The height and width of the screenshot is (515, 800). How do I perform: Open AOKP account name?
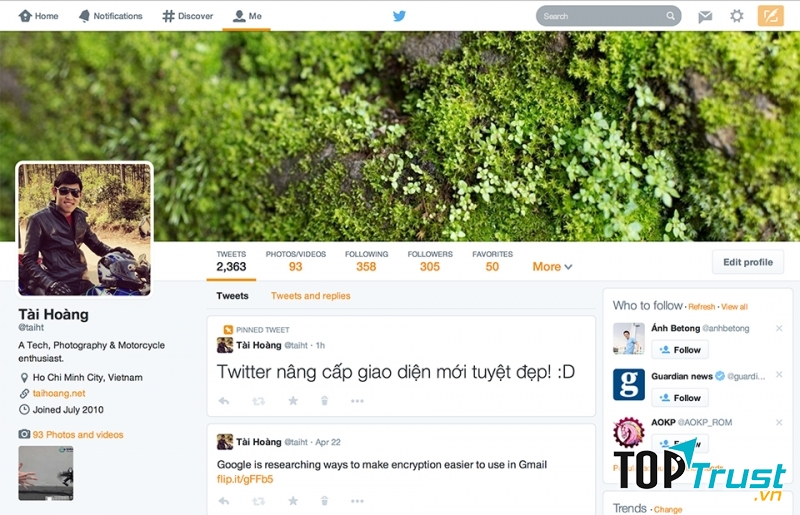663,422
